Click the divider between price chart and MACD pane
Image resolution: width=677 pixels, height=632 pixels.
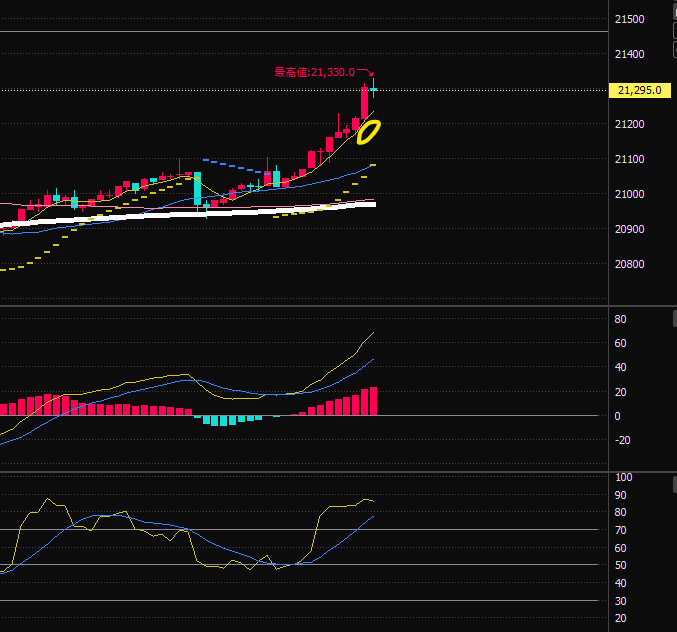(x=300, y=306)
